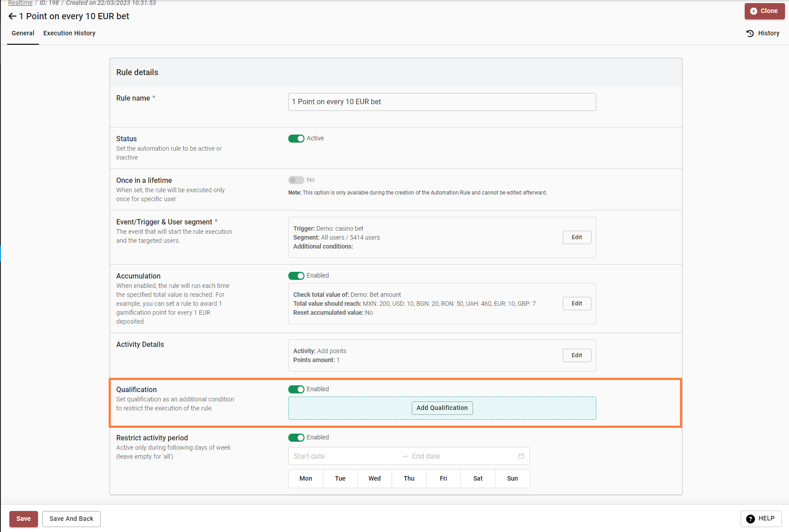Screen dimensions: 789x532
Task: Click the calendar icon in the date range field
Action: click(x=521, y=456)
